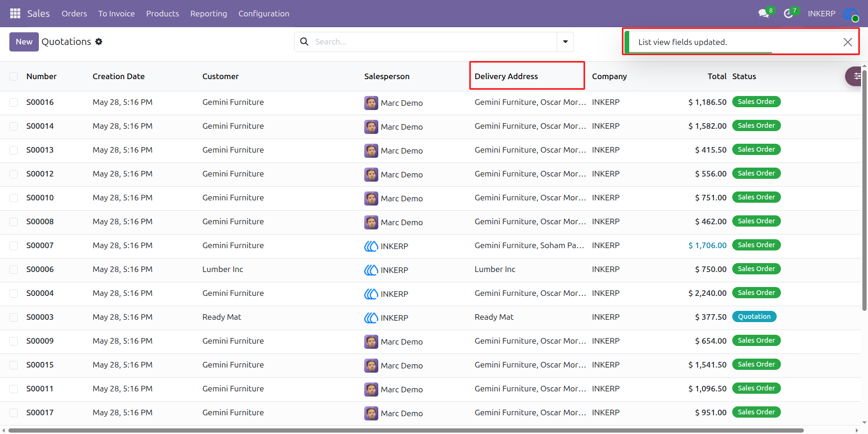Click the Quotation status badge for S00003

(x=754, y=316)
